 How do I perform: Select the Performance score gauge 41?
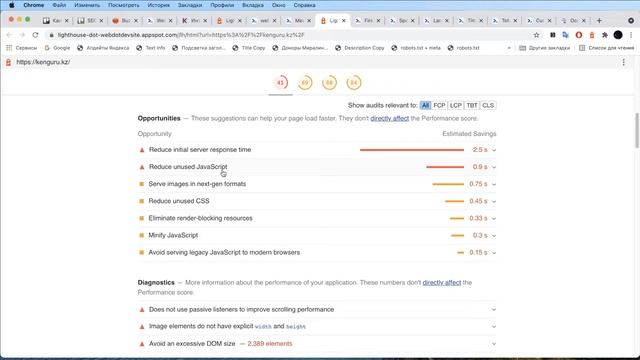click(x=280, y=82)
